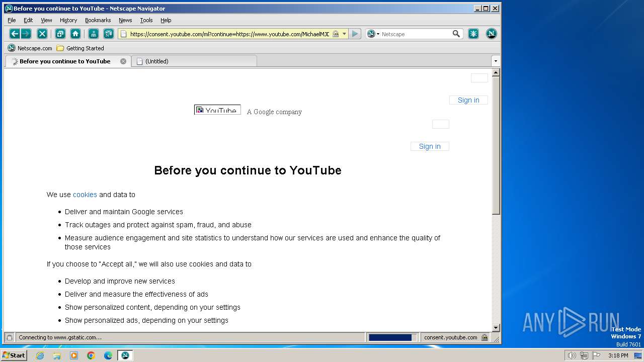
Task: Open the Tools menu
Action: coord(146,20)
